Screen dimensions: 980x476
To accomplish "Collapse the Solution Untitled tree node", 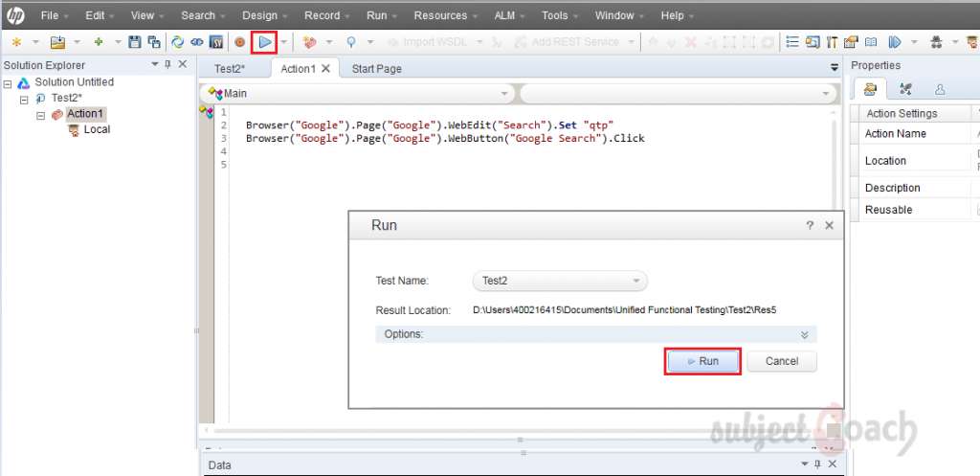I will pyautogui.click(x=9, y=83).
